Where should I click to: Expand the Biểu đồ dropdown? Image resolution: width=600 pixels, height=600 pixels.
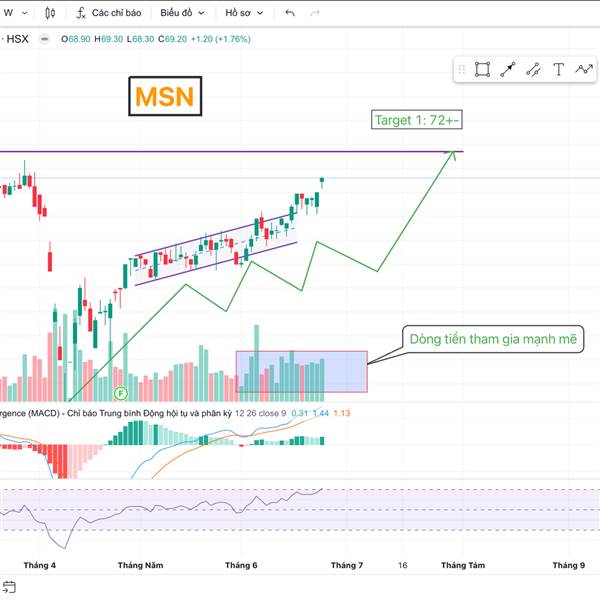tap(182, 13)
